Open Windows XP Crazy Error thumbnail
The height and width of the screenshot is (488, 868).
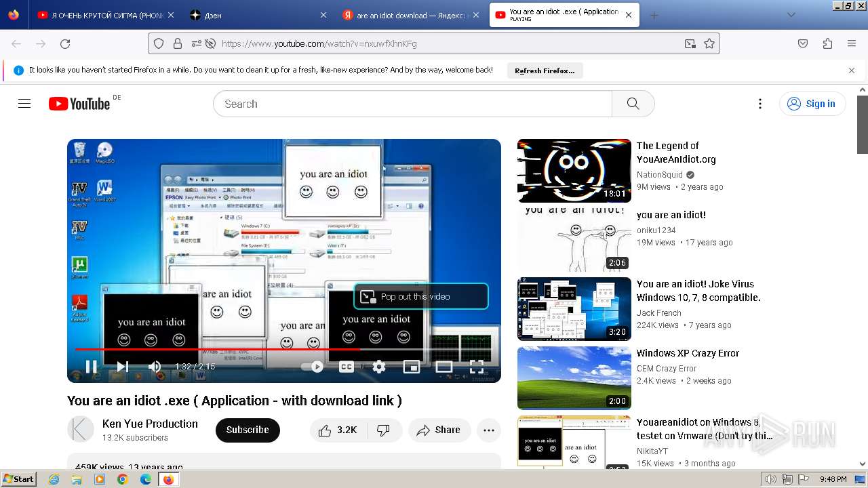(574, 378)
